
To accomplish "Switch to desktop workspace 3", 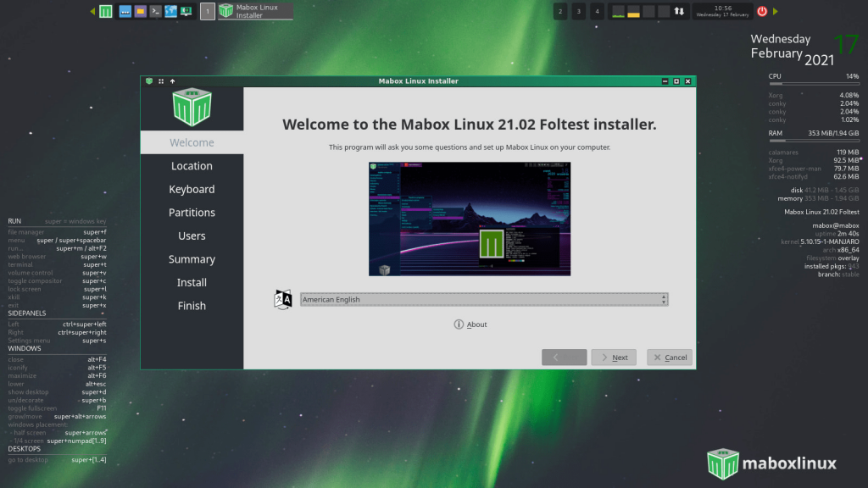I will coord(578,11).
